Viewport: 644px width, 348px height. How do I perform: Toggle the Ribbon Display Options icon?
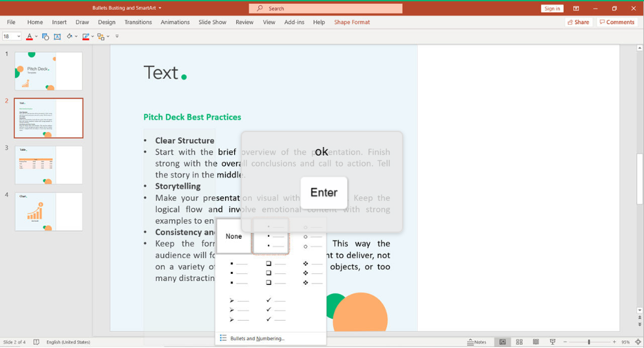(x=576, y=8)
